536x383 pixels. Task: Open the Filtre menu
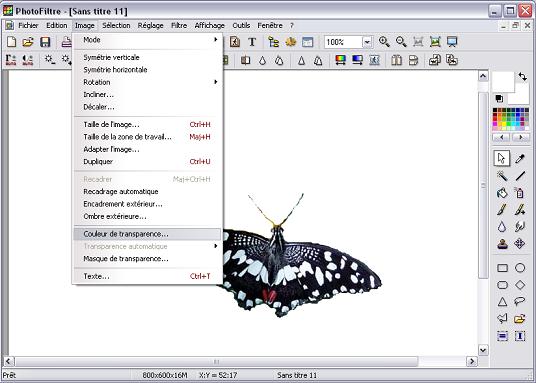[x=179, y=25]
